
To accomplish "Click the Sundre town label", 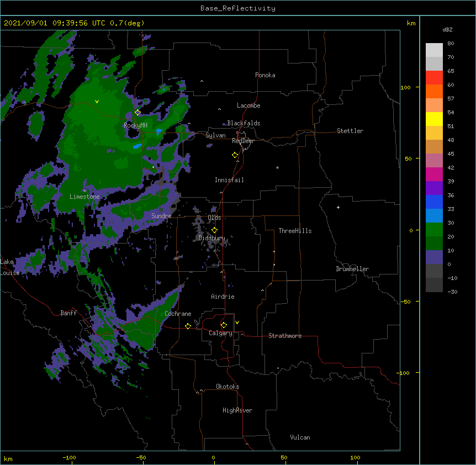I will click(x=161, y=216).
